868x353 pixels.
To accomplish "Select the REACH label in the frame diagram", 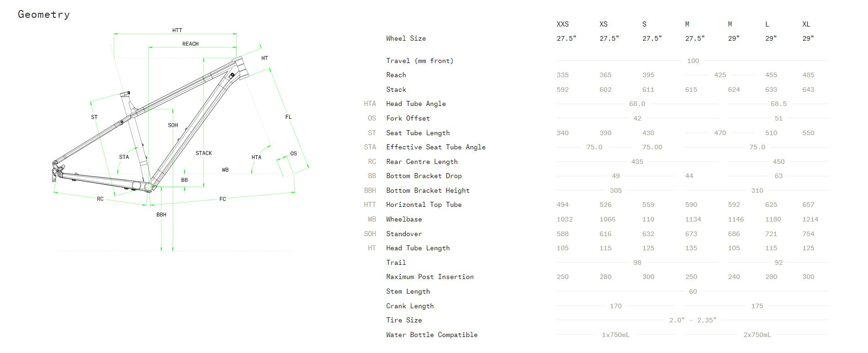I will 190,44.
